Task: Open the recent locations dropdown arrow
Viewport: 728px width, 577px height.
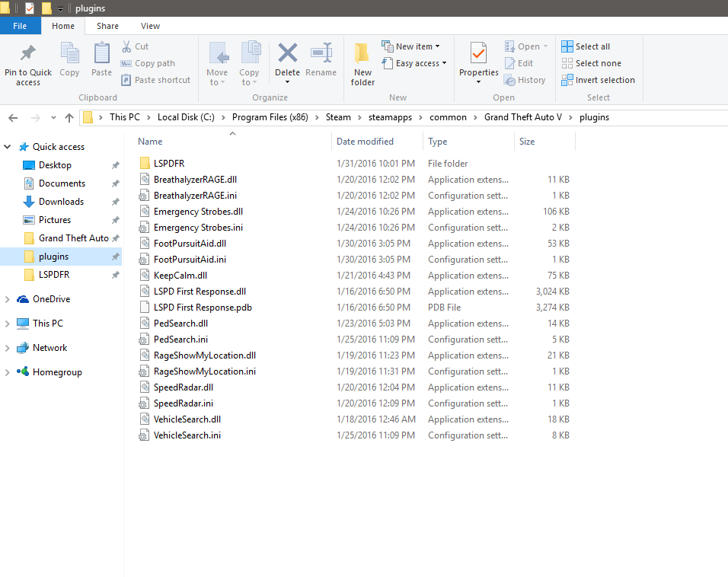Action: pyautogui.click(x=53, y=118)
